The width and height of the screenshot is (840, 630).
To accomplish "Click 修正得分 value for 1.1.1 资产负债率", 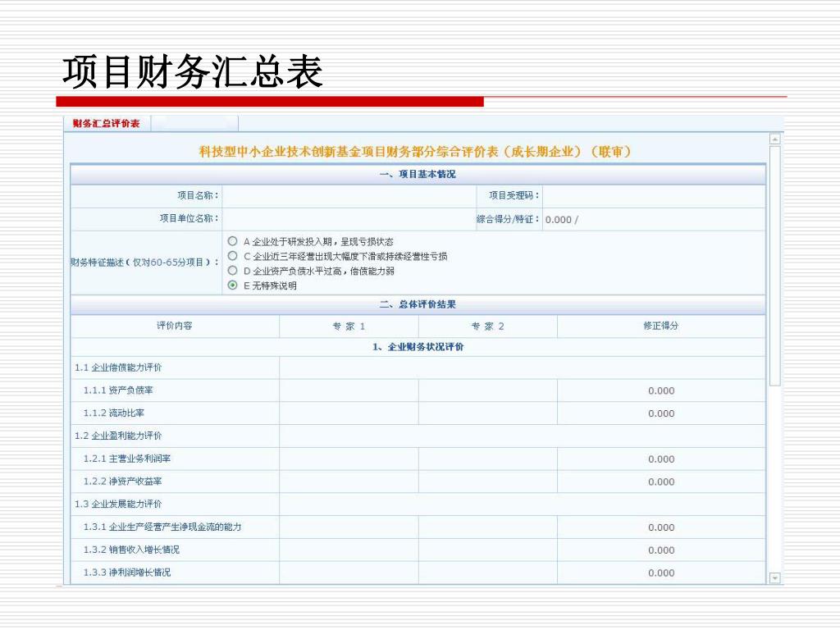I will (661, 391).
